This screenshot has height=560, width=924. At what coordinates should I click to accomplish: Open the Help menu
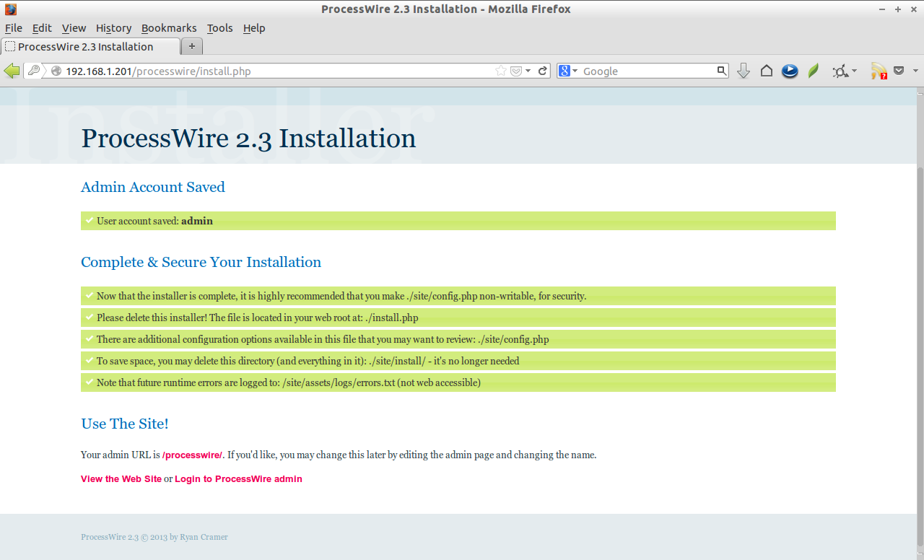click(254, 27)
